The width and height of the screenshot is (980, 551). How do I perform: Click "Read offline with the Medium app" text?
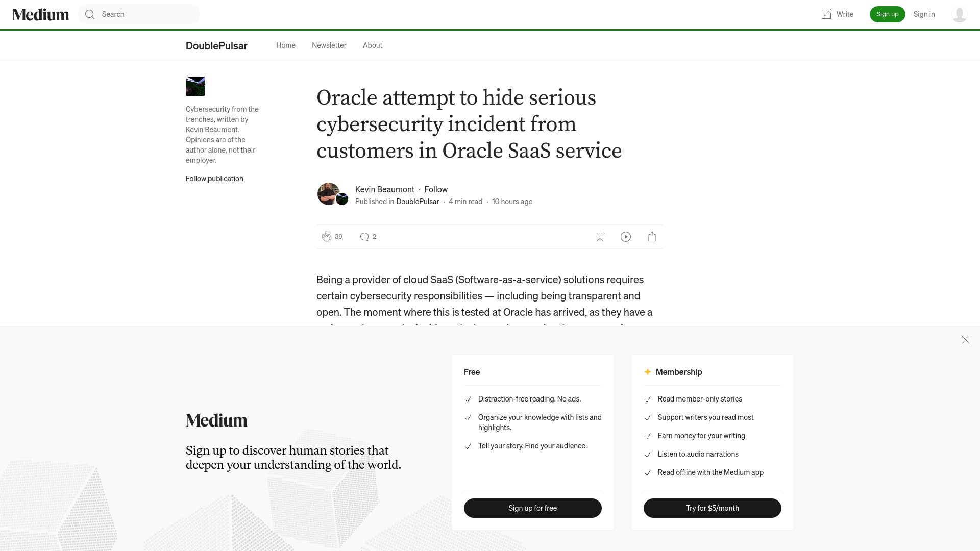710,472
